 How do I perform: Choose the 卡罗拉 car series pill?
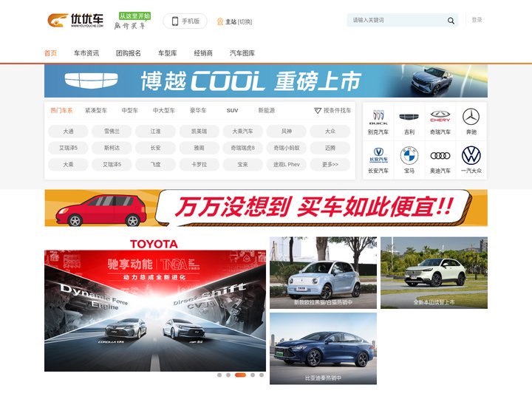point(199,165)
